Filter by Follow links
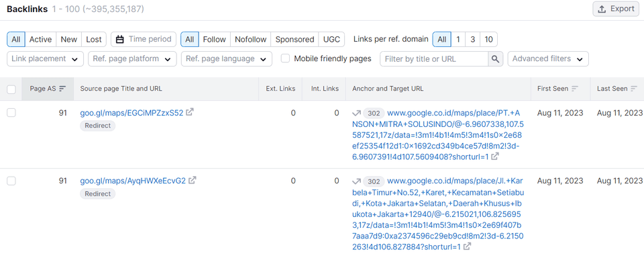 pyautogui.click(x=215, y=40)
